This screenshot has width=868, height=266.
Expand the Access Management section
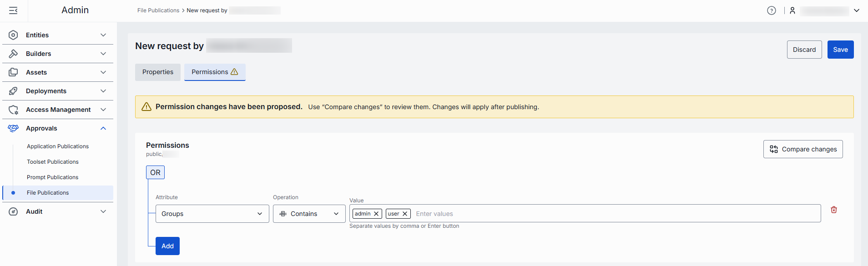point(103,110)
